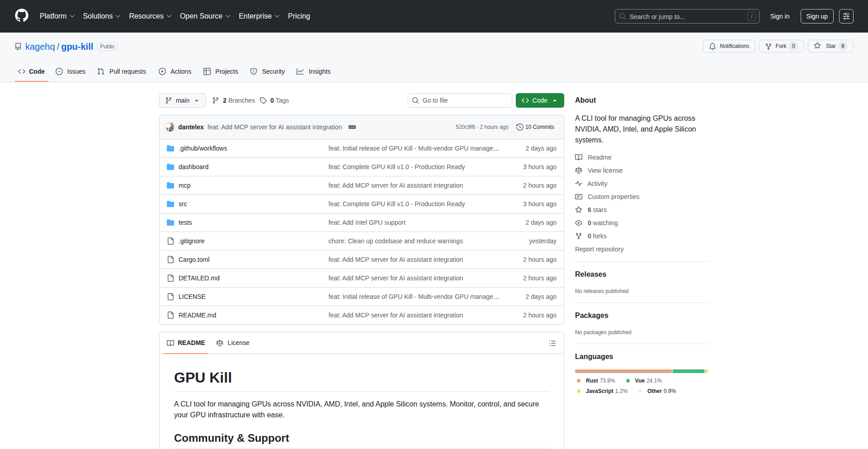Open the main branch selector dropdown
868x449 pixels.
(x=183, y=100)
